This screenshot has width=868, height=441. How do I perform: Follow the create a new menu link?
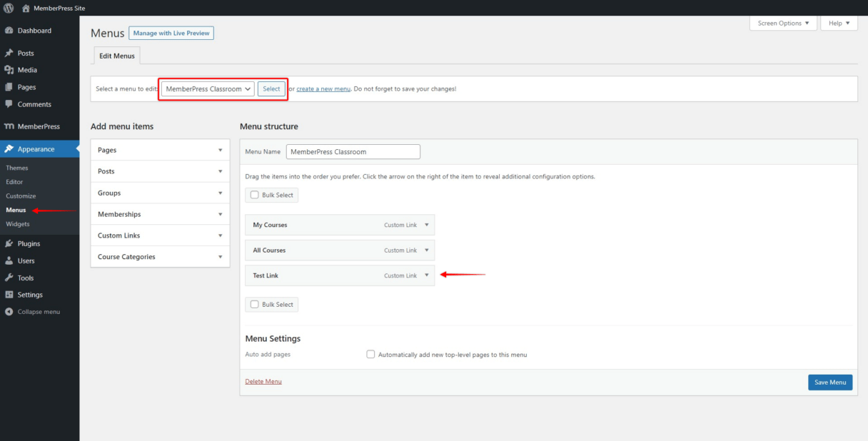click(x=323, y=89)
